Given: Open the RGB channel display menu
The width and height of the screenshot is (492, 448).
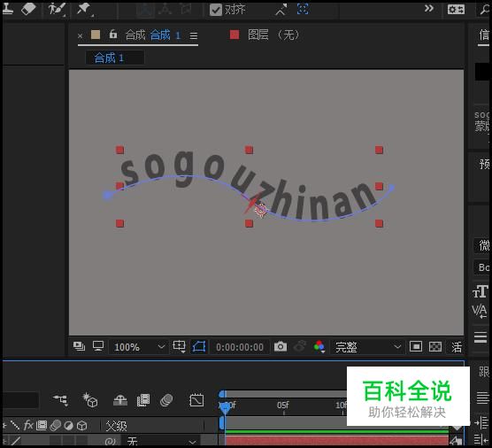Looking at the screenshot, I should pyautogui.click(x=319, y=347).
